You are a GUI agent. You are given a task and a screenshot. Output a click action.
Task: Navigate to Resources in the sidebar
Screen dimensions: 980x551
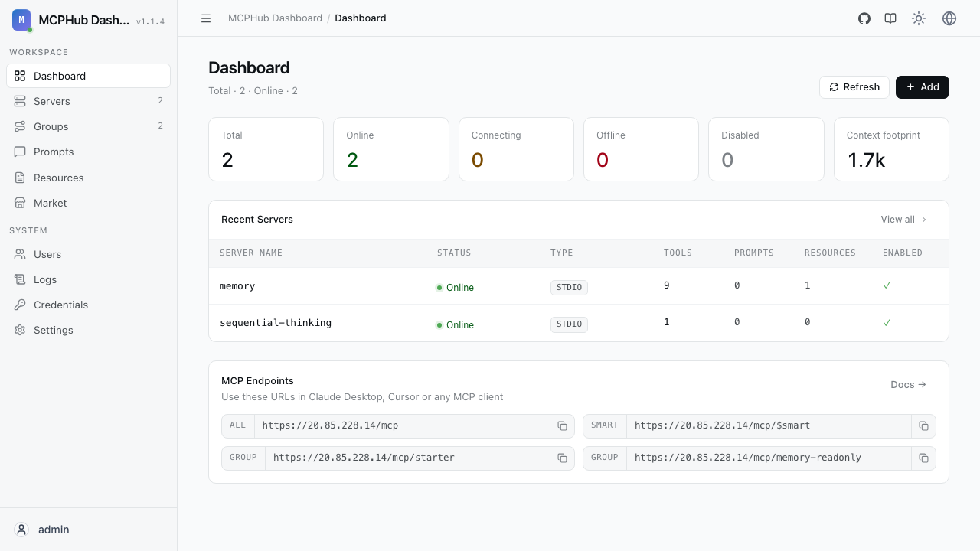point(88,178)
